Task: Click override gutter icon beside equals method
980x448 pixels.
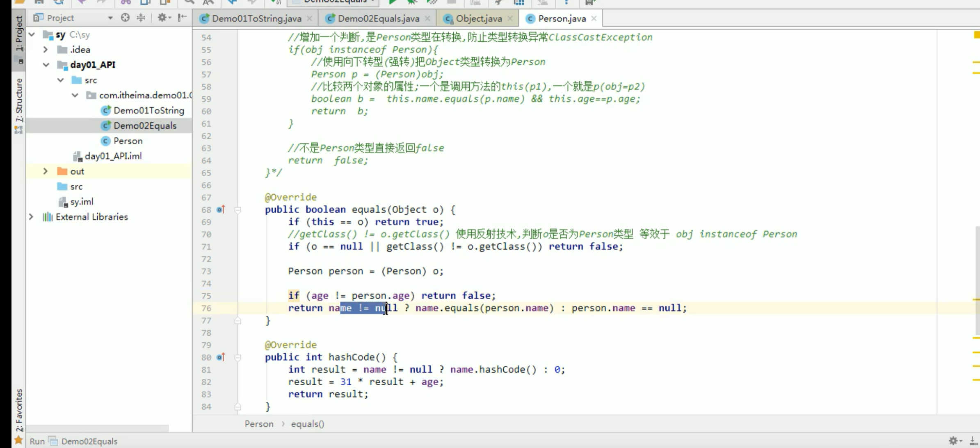Action: (220, 209)
